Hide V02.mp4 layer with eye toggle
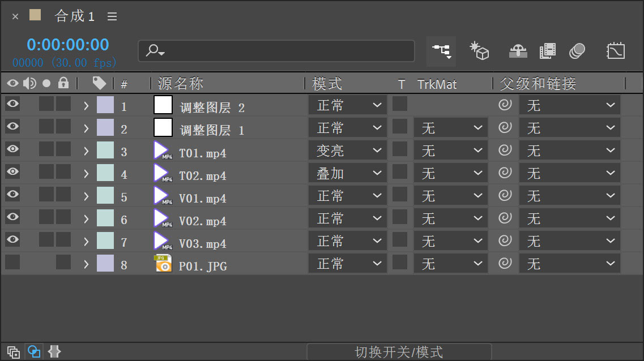644x361 pixels. (x=12, y=216)
